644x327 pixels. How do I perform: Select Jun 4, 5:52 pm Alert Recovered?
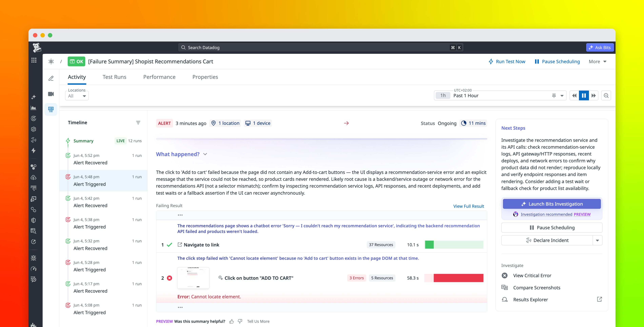[x=103, y=159]
